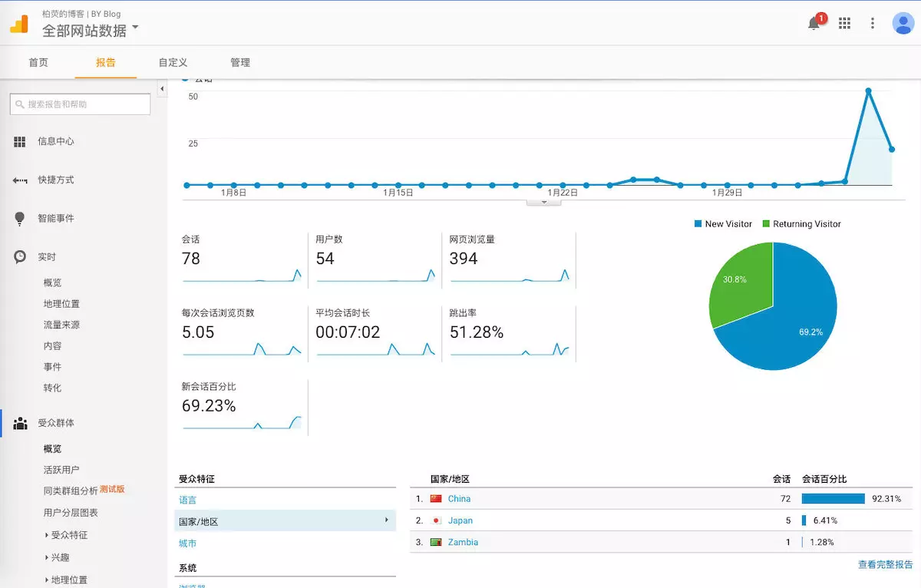
Task: Switch to the 首页 tab
Action: pos(38,62)
